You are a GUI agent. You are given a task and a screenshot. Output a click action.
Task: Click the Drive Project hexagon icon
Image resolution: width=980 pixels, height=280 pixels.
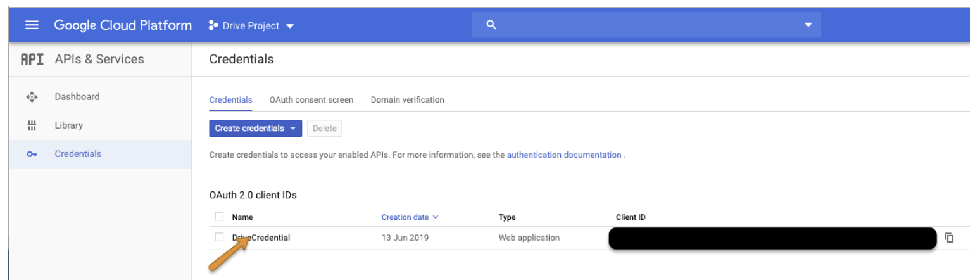pos(213,26)
